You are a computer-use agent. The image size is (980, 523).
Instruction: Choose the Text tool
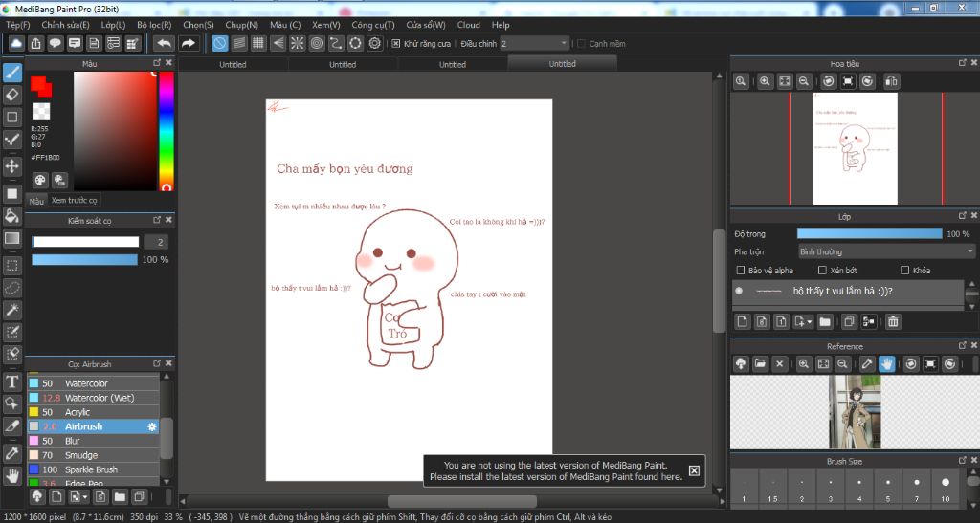point(12,381)
